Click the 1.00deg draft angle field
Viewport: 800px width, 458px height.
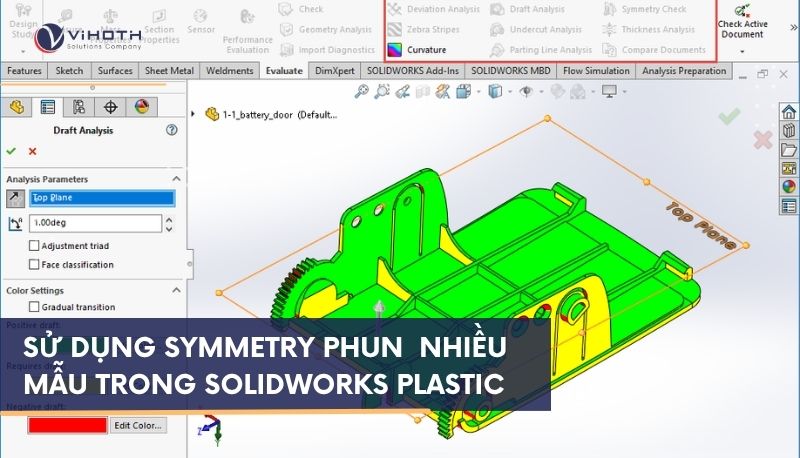(x=95, y=223)
